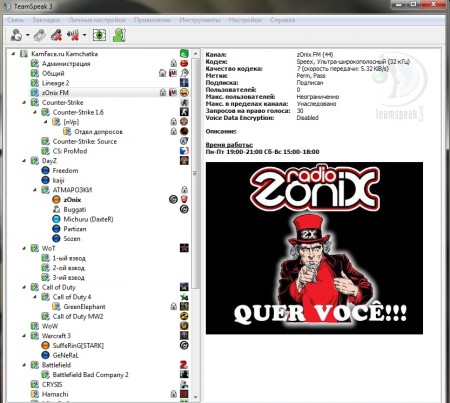Collapse the DayZ channel
450x403 pixels.
click(x=24, y=161)
